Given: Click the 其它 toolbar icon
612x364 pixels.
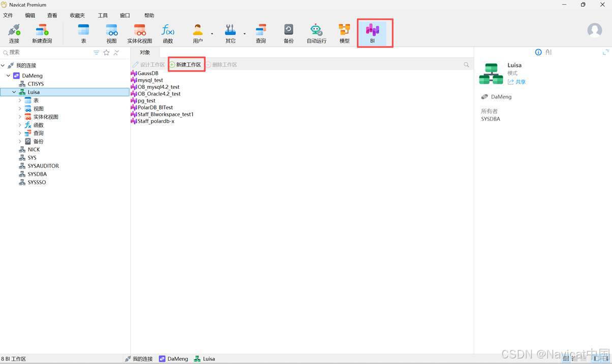Looking at the screenshot, I should [230, 34].
